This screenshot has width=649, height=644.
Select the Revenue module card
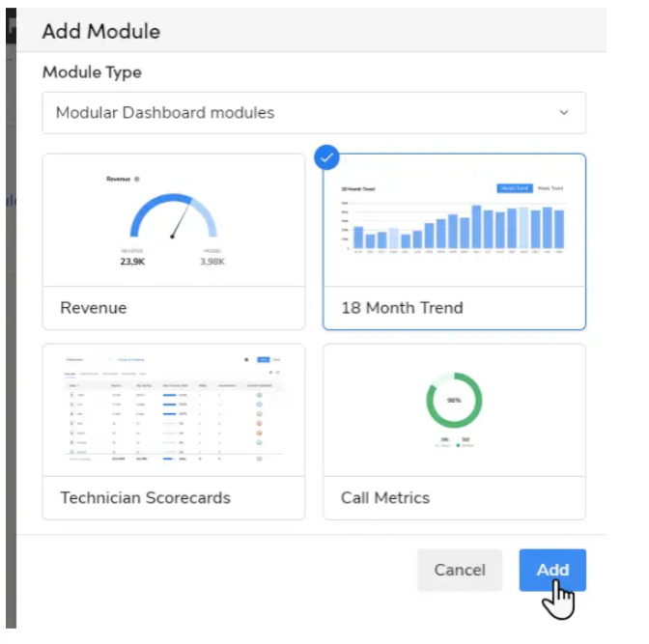174,241
